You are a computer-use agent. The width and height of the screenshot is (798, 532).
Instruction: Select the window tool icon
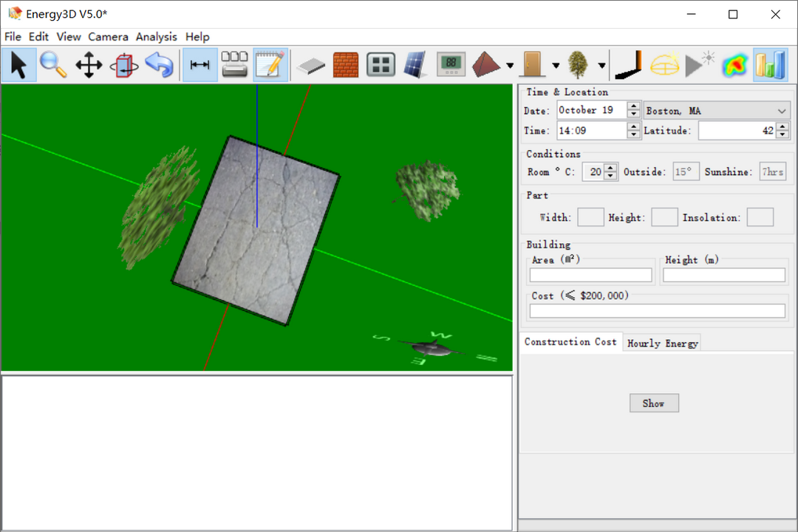point(381,65)
